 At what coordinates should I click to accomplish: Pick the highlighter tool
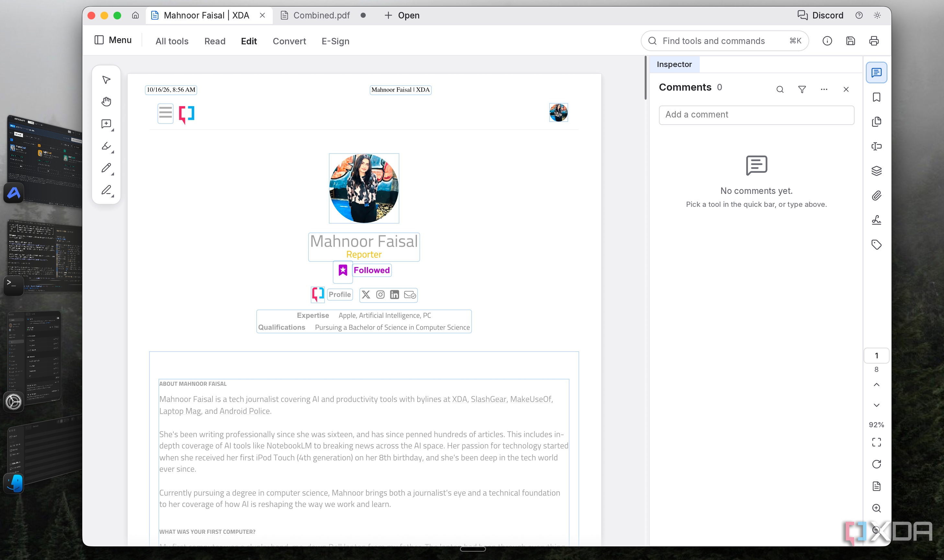tap(106, 146)
